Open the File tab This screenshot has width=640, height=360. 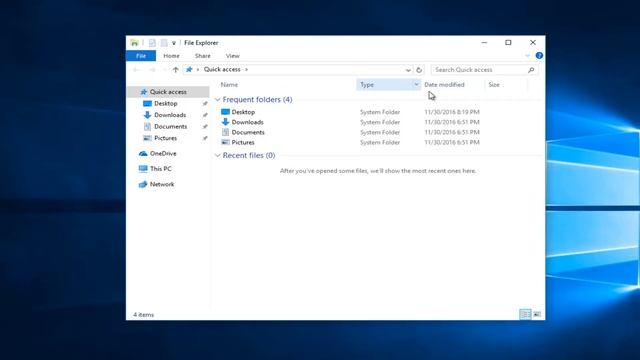(141, 56)
